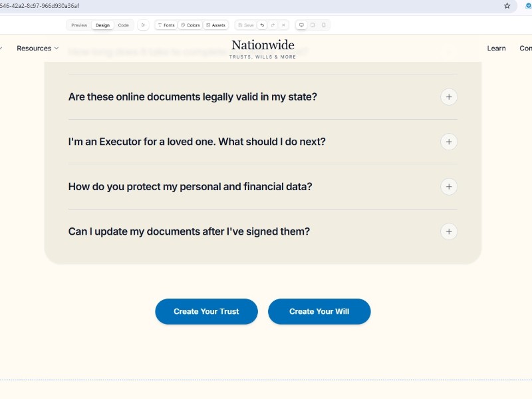Click the play preview icon
This screenshot has height=399, width=532.
(x=143, y=25)
